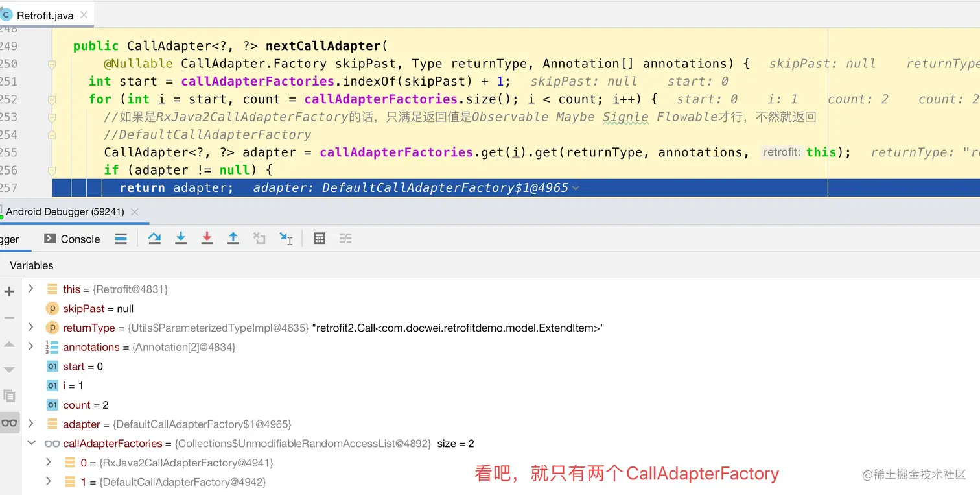Click the red Force Step Into icon
This screenshot has height=495, width=980.
point(207,239)
